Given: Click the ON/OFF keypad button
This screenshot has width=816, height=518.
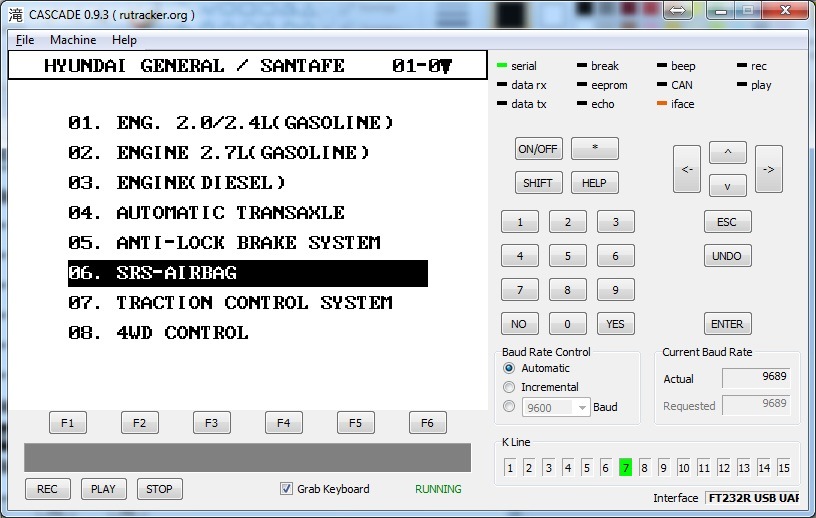Looking at the screenshot, I should (x=538, y=149).
